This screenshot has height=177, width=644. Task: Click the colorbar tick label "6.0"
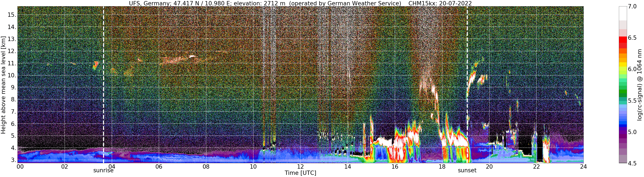(x=632, y=69)
